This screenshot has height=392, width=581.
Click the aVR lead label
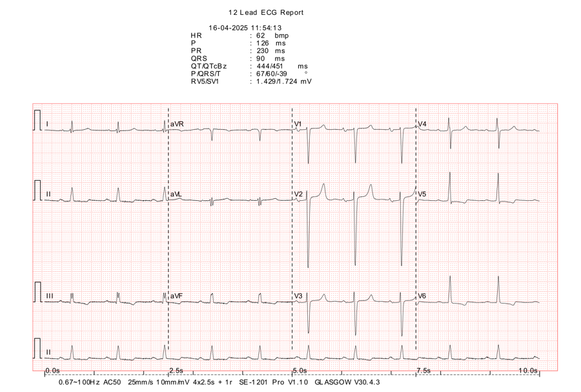click(177, 123)
